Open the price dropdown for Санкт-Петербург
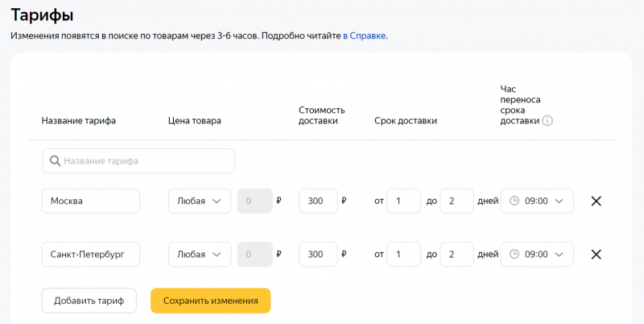The width and height of the screenshot is (644, 324). pyautogui.click(x=199, y=255)
